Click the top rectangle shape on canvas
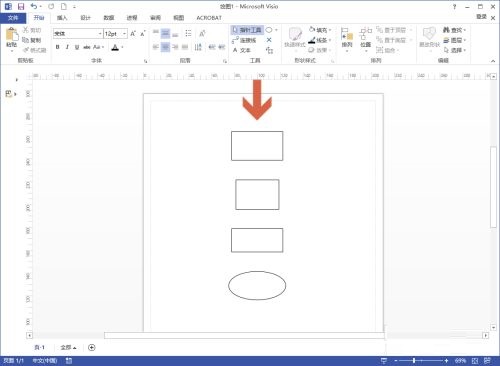This screenshot has height=366, width=500. point(257,146)
